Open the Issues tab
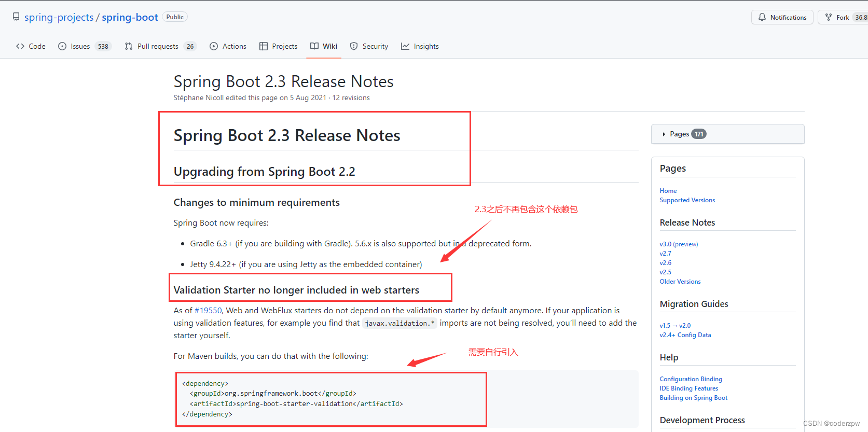This screenshot has width=868, height=432. [85, 46]
